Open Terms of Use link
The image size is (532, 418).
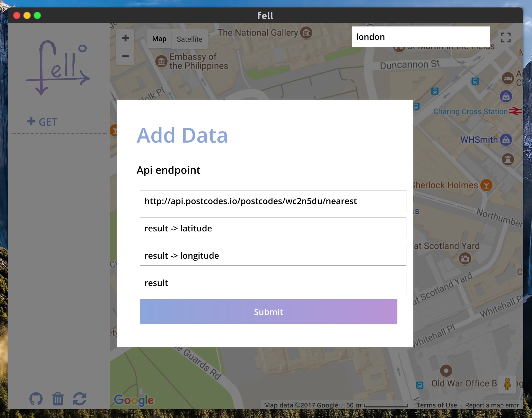[x=437, y=405]
